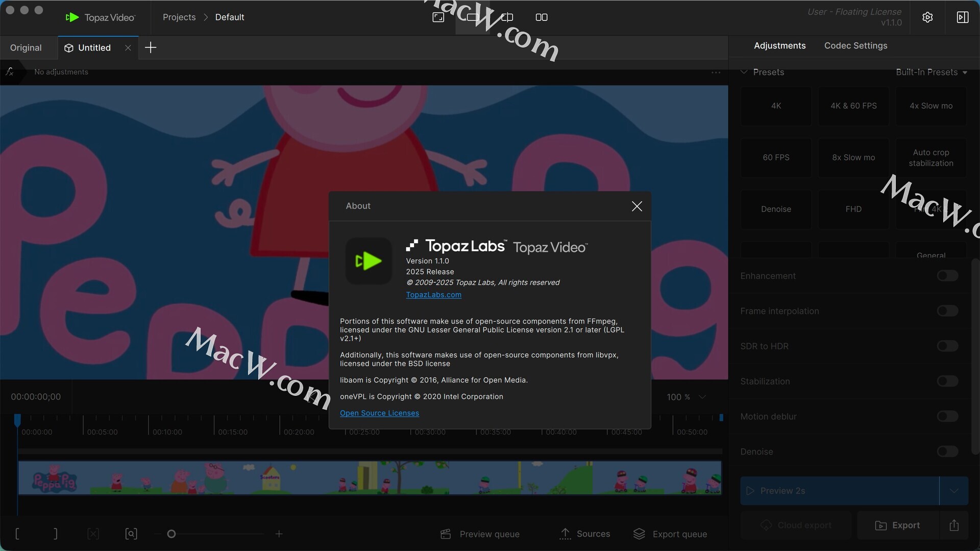The image size is (980, 551).
Task: Open the TopazLabs.com link
Action: tap(433, 295)
